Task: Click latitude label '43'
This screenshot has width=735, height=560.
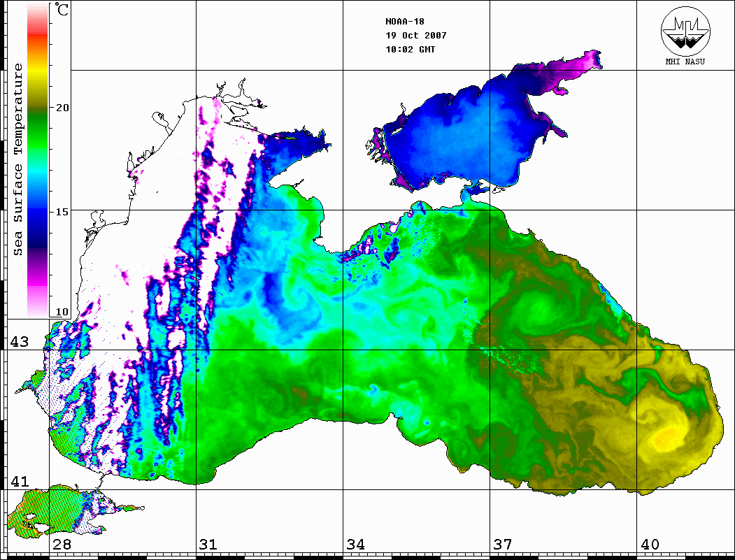Action: click(x=20, y=342)
